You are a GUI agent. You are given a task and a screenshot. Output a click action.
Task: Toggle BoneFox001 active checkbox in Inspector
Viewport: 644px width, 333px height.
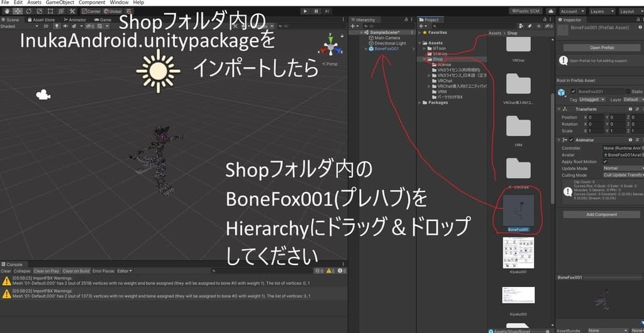tap(574, 91)
